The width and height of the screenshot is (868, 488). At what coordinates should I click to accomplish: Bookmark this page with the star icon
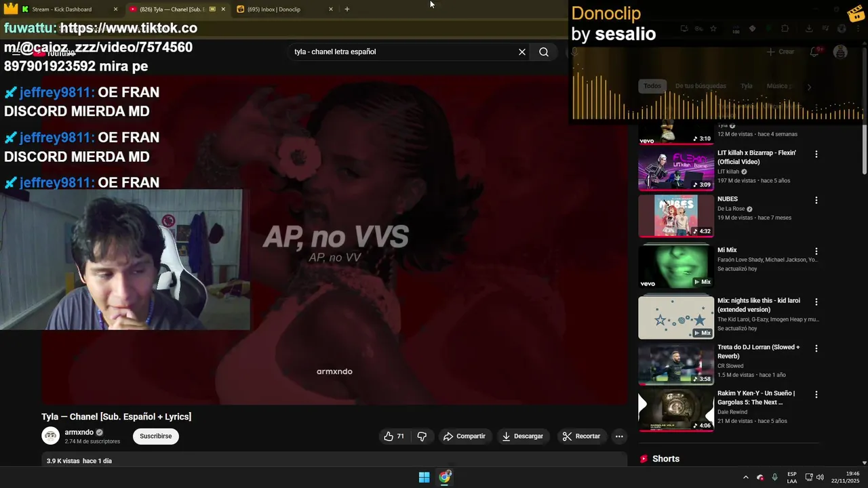[713, 28]
